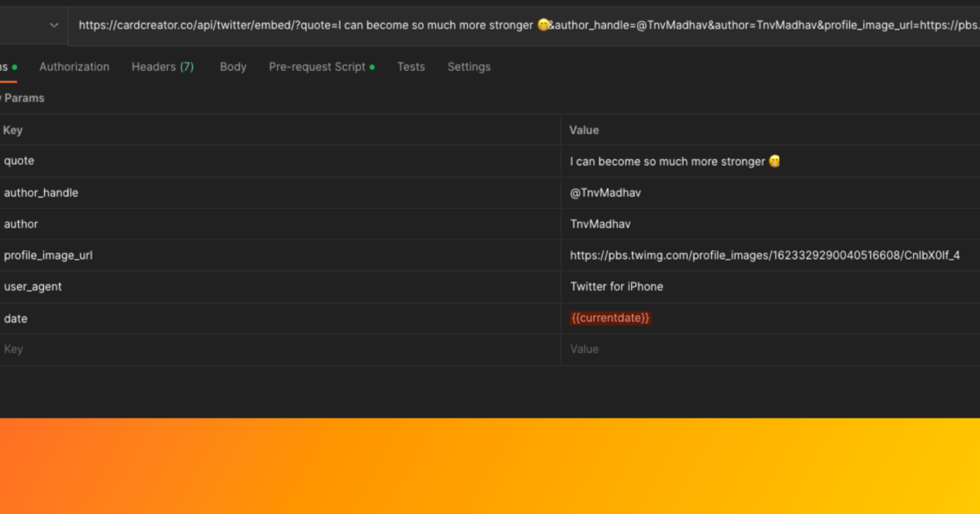980x514 pixels.
Task: Click inside the request URL field
Action: click(x=523, y=25)
